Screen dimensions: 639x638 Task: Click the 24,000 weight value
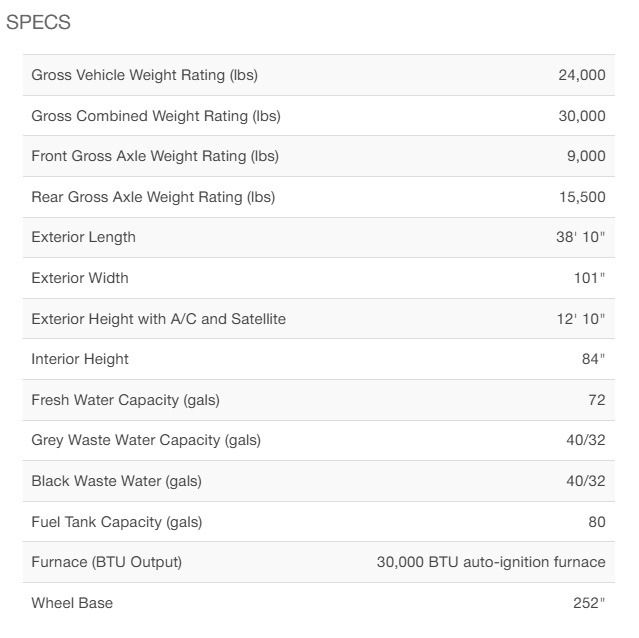582,75
